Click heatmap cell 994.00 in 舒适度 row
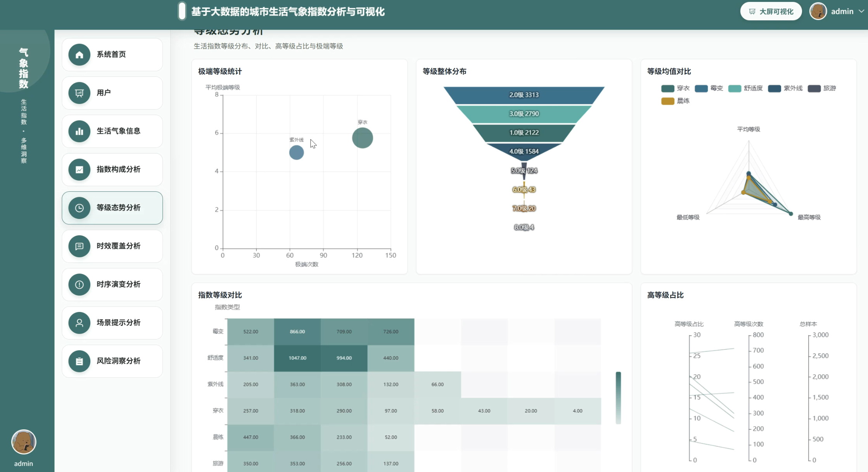This screenshot has width=868, height=472. click(x=344, y=358)
